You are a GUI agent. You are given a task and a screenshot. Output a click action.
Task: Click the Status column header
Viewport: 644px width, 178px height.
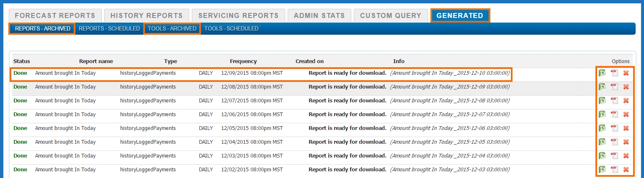tap(22, 61)
